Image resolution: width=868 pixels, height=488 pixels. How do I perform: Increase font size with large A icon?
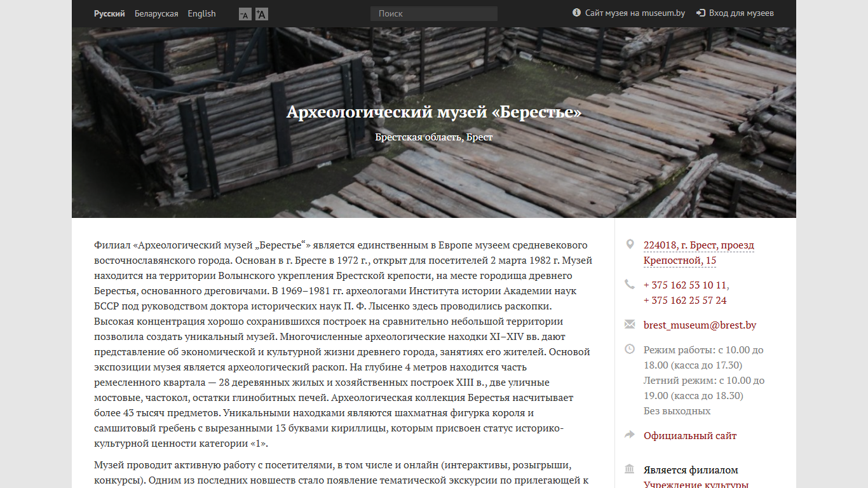(261, 14)
